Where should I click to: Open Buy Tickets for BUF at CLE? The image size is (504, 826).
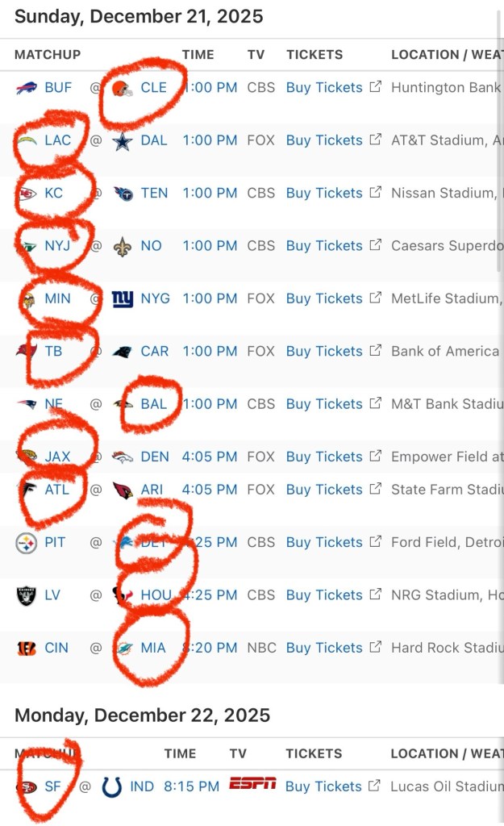click(x=324, y=87)
